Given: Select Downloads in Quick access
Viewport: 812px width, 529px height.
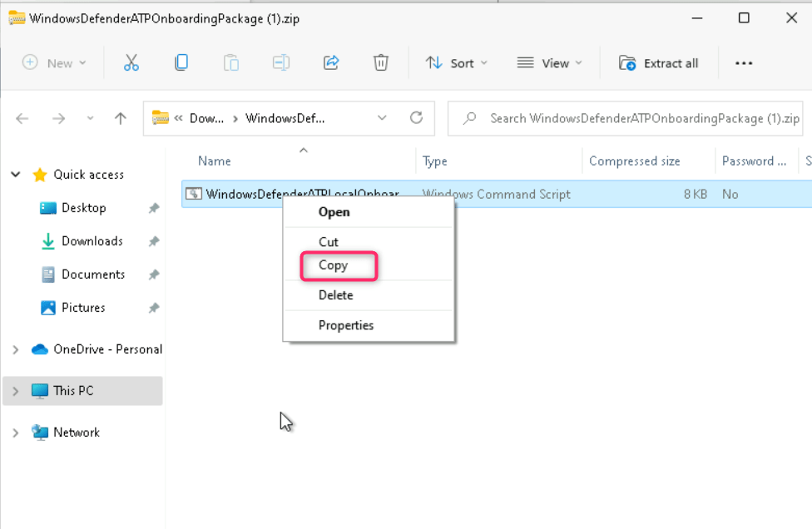Looking at the screenshot, I should pos(92,241).
